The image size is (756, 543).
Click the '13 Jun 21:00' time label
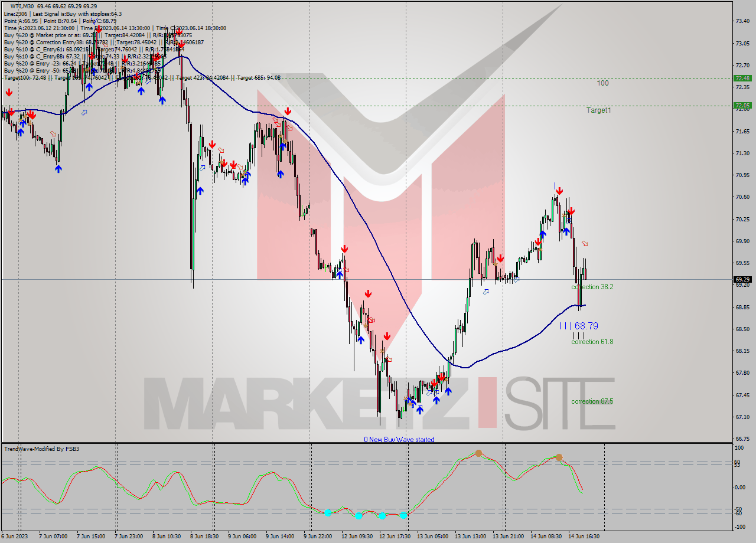(508, 537)
